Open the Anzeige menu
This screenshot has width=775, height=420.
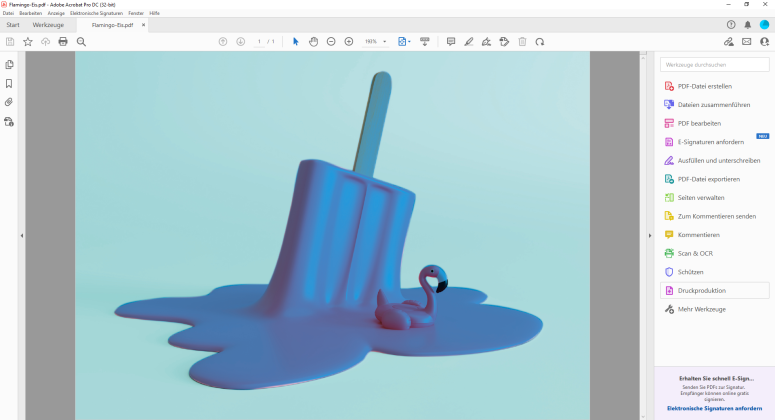click(56, 13)
